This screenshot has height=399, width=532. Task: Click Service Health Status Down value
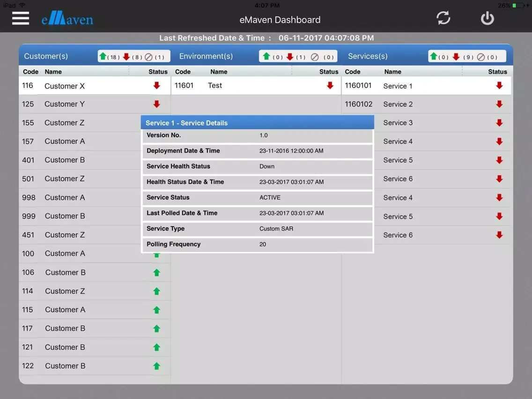pyautogui.click(x=267, y=167)
